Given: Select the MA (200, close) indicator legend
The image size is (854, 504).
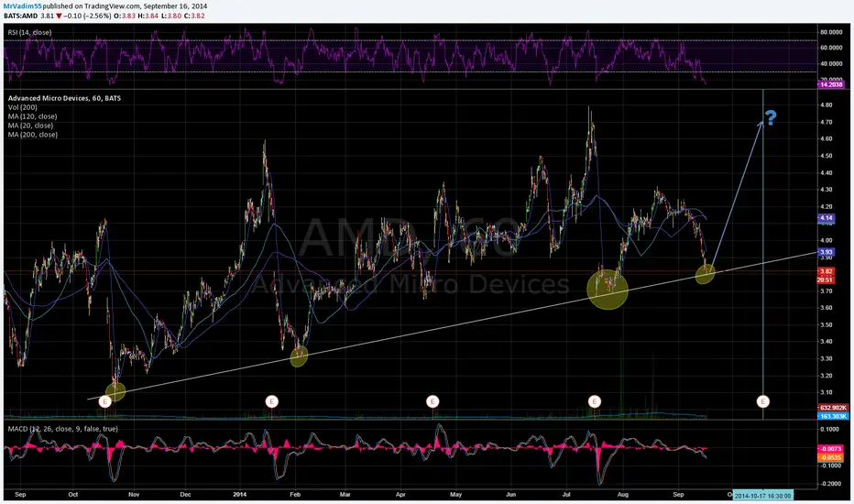Looking at the screenshot, I should point(32,135).
